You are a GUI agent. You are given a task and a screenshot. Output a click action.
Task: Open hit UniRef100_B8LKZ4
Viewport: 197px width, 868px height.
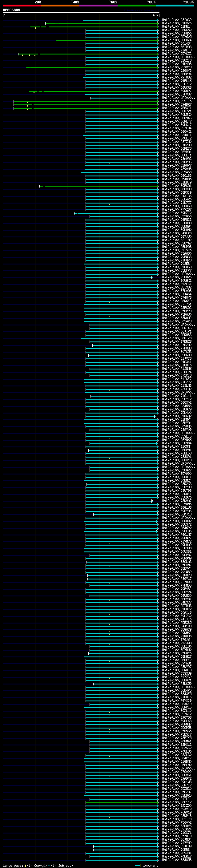[176, 40]
